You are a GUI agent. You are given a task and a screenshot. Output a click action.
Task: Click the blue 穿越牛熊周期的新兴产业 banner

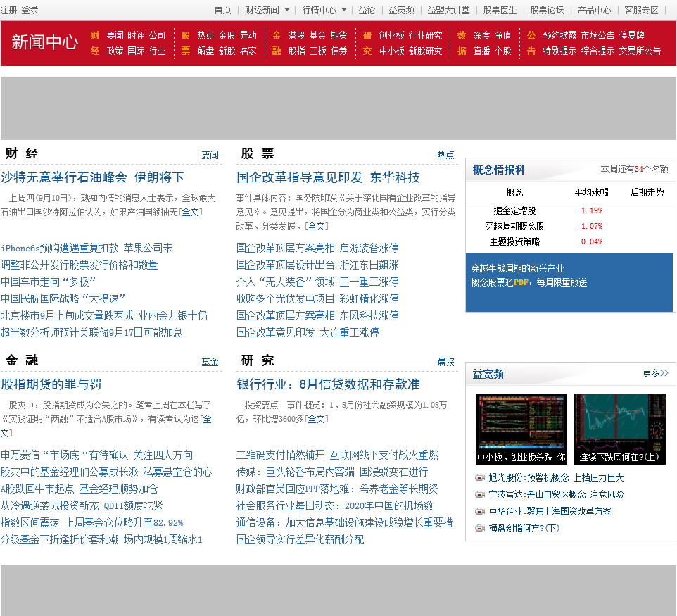(x=569, y=282)
